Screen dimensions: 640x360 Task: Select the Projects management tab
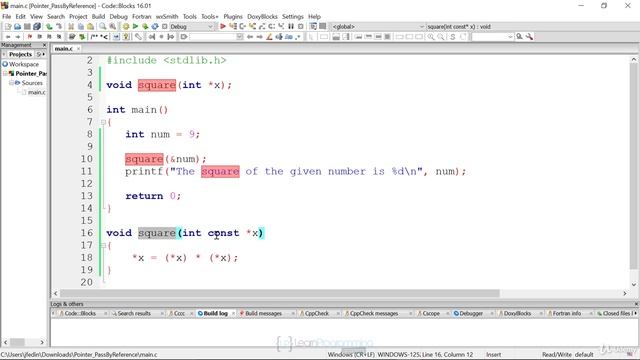click(20, 54)
